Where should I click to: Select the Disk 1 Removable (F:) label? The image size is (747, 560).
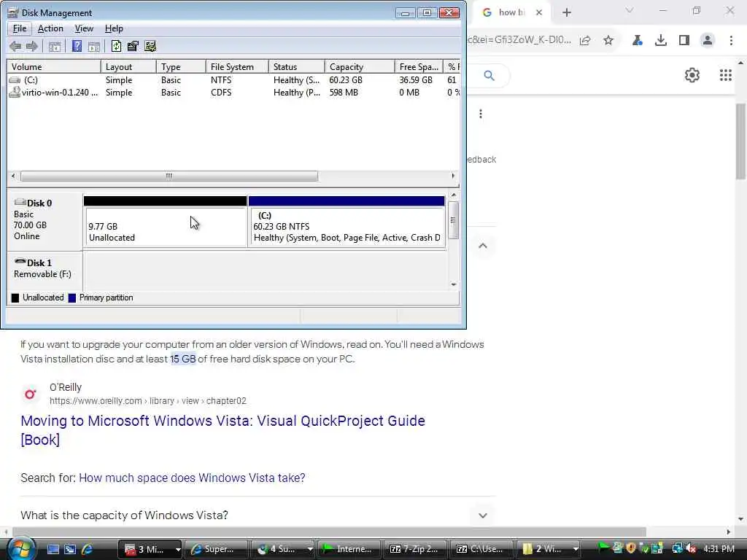tap(44, 270)
